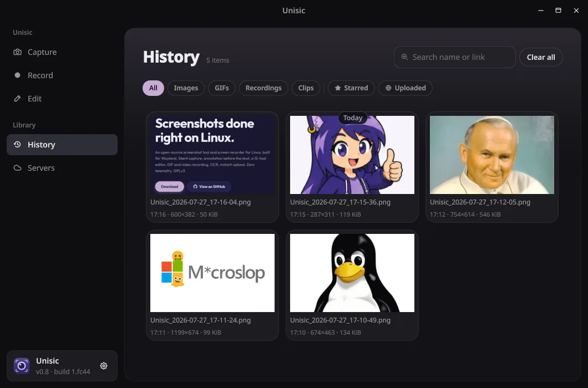Open the M*croslop logo thumbnail

tap(212, 273)
